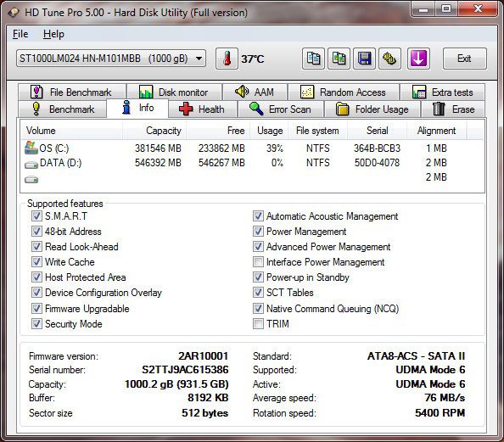Screen dimensions: 504x442
Task: Toggle the Power Management checkbox
Action: 258,231
